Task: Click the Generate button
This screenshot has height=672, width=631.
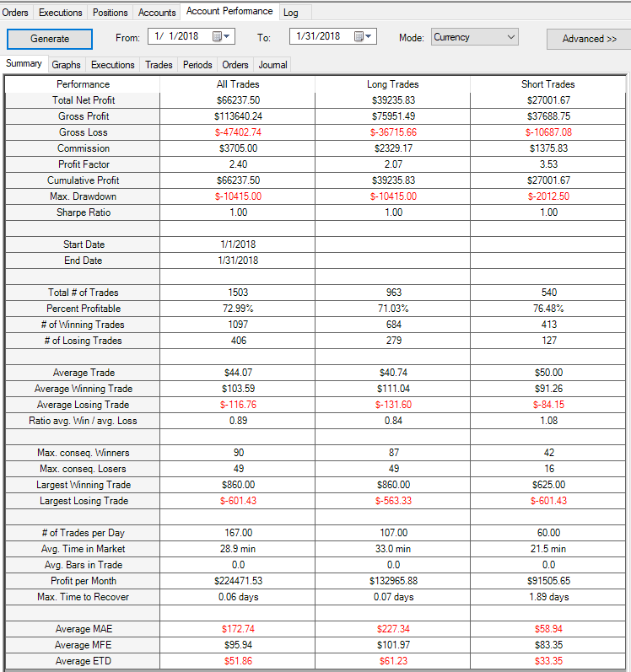Action: 50,39
